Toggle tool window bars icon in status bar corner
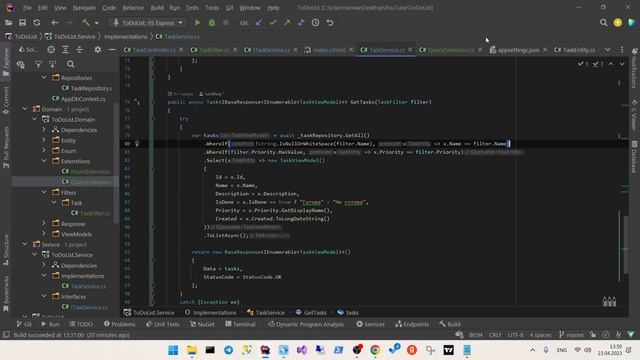Viewport: 640px width, 360px height. click(6, 335)
